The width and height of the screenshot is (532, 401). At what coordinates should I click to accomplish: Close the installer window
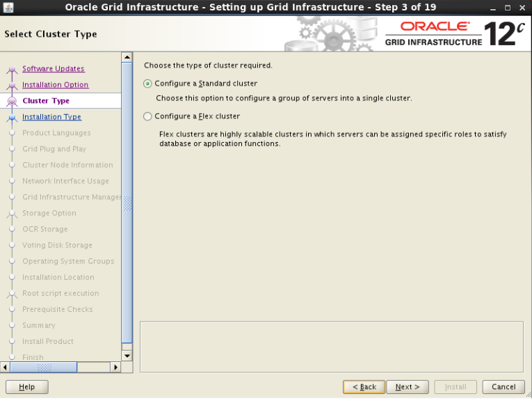[x=522, y=8]
